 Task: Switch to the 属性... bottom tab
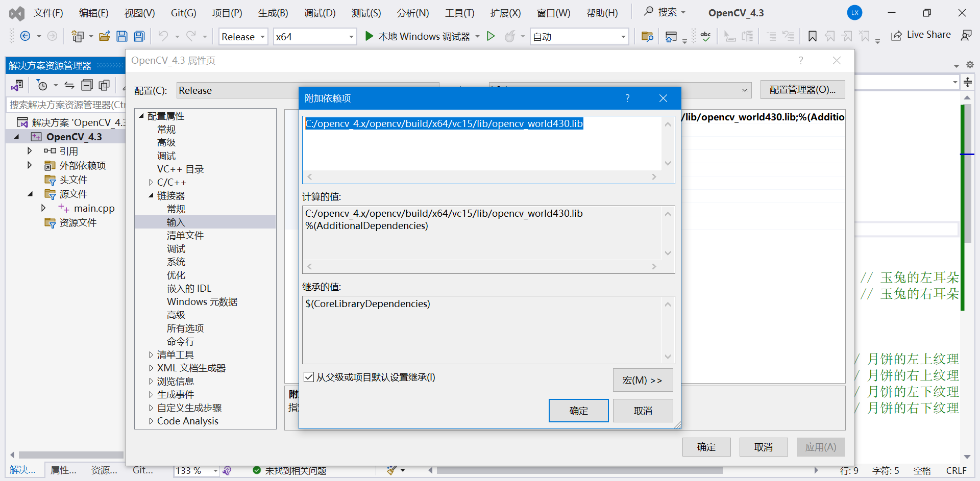click(63, 470)
